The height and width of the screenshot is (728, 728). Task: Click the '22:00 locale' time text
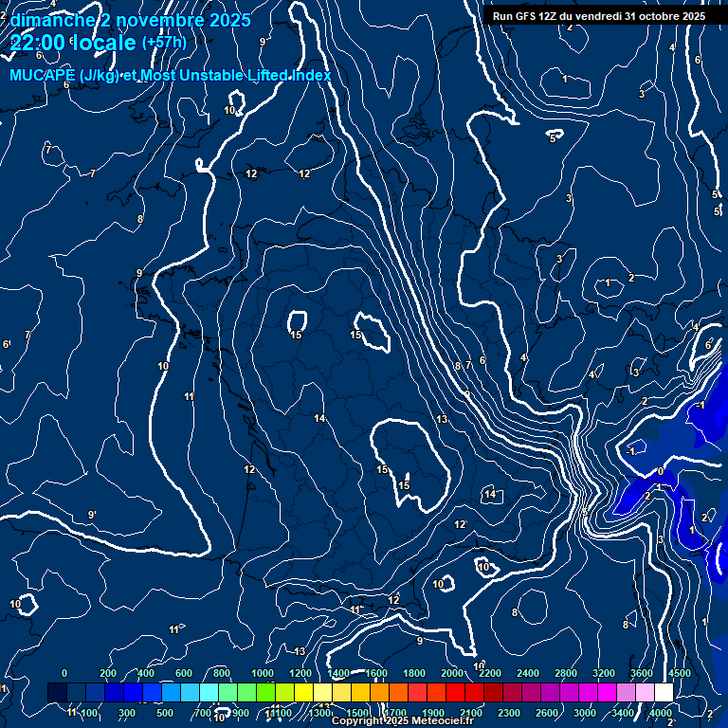(73, 43)
